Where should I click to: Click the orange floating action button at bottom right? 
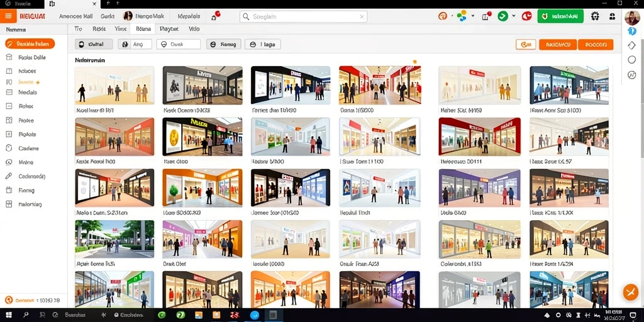(x=630, y=292)
